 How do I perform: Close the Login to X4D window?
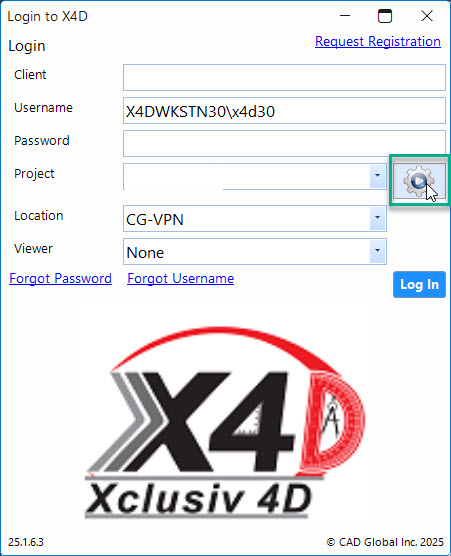427,16
